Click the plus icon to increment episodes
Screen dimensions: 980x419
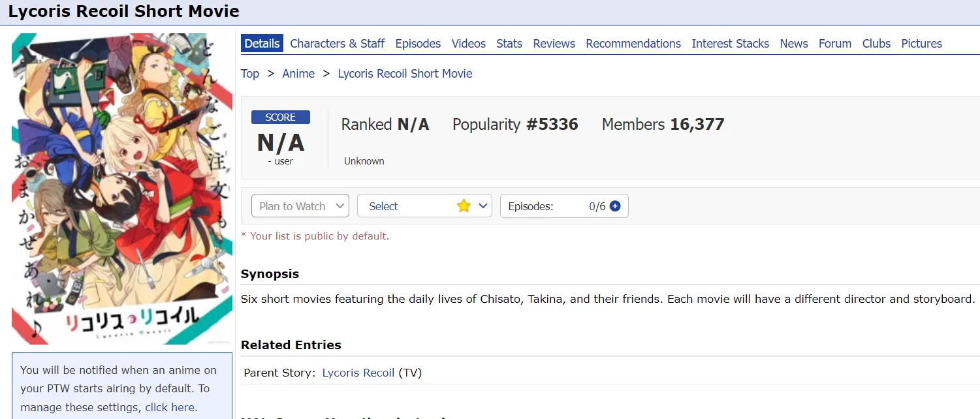[614, 206]
